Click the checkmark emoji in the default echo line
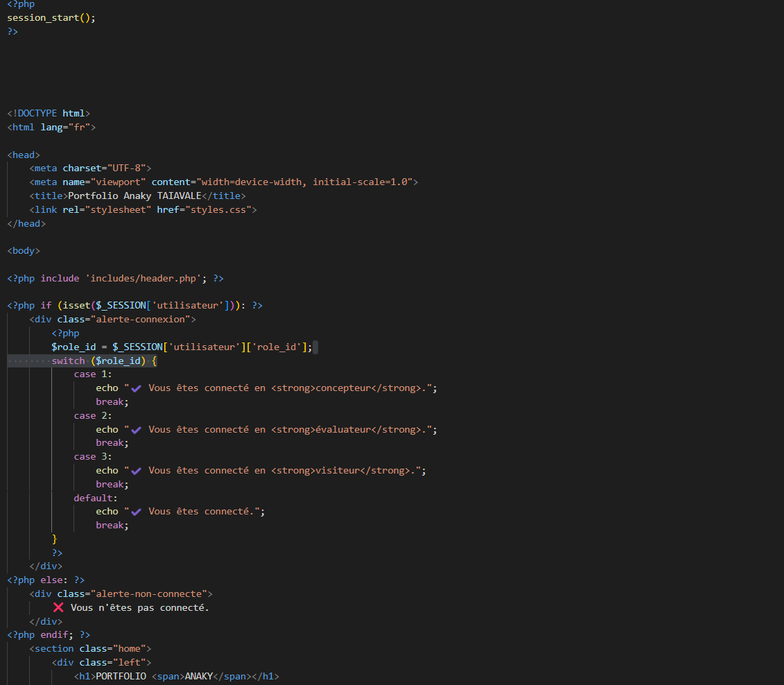This screenshot has width=784, height=685. [x=136, y=512]
